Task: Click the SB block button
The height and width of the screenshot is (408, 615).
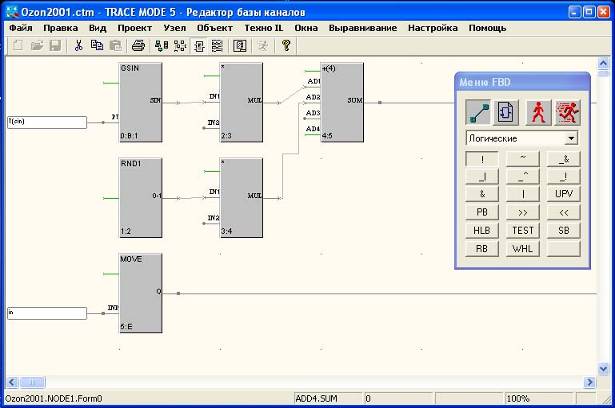Action: [x=564, y=230]
